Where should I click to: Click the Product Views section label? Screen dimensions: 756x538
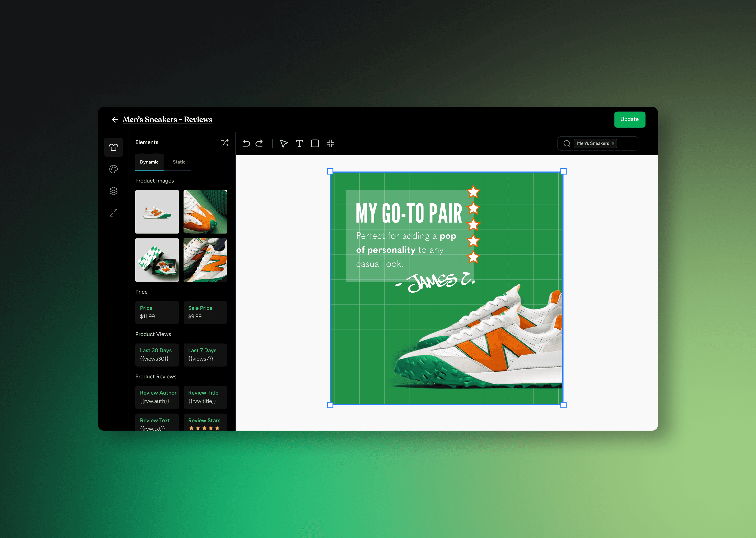(153, 334)
